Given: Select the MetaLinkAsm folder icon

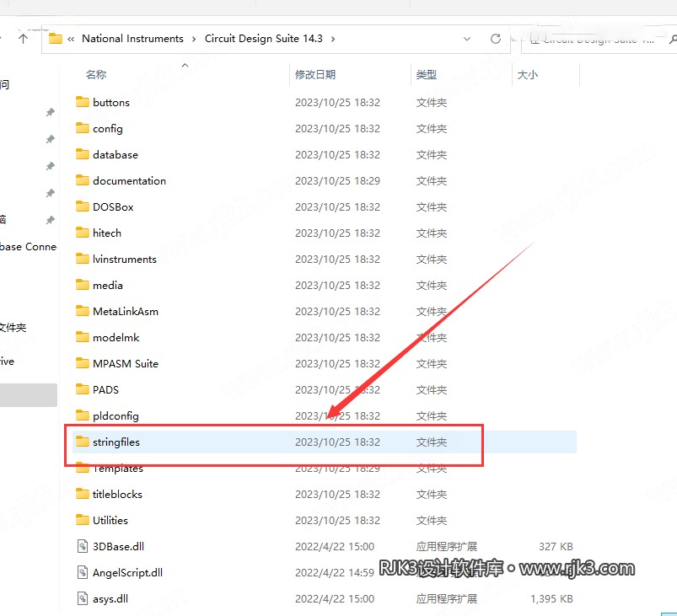Looking at the screenshot, I should [x=82, y=311].
